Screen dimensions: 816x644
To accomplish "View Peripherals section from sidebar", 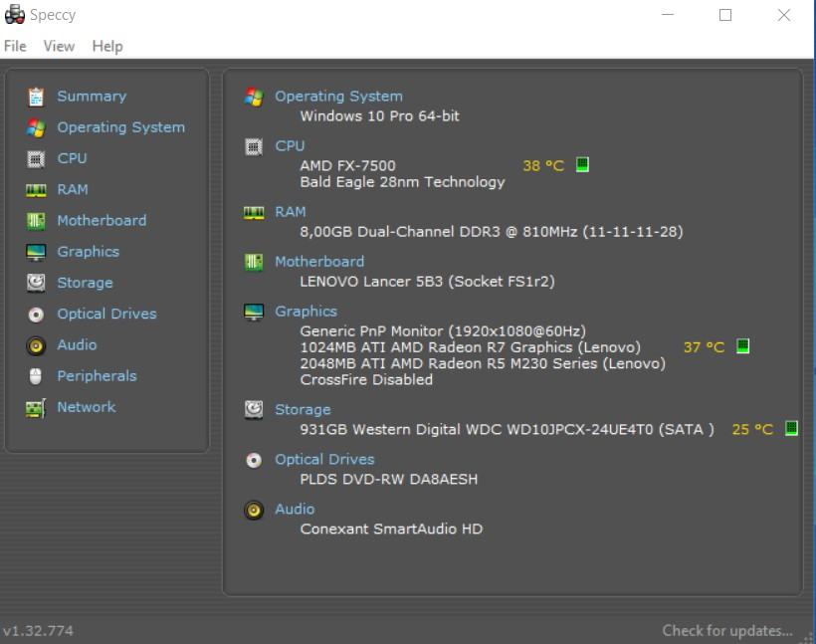I will 97,376.
